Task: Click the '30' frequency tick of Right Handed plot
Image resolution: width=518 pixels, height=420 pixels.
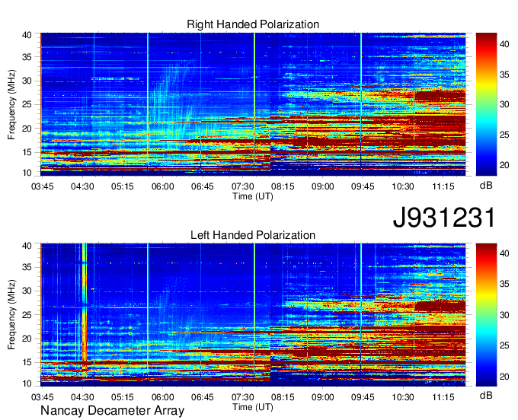Action: click(27, 81)
